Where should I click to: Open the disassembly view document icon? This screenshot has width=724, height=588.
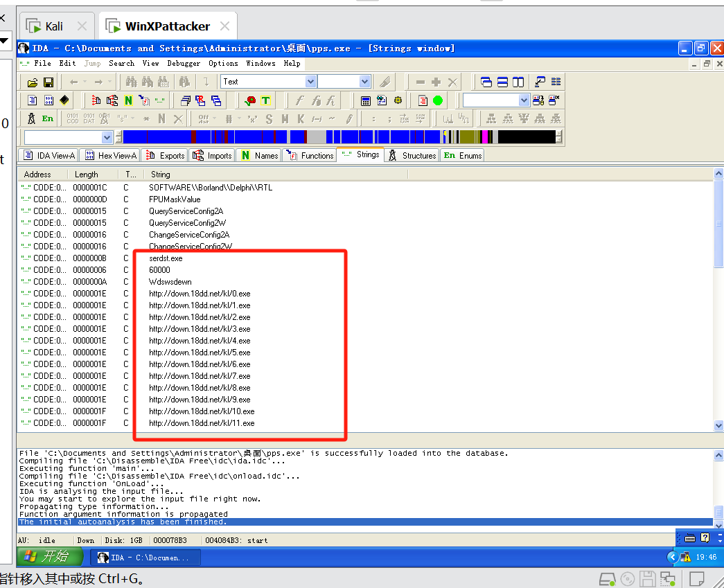pos(33,100)
